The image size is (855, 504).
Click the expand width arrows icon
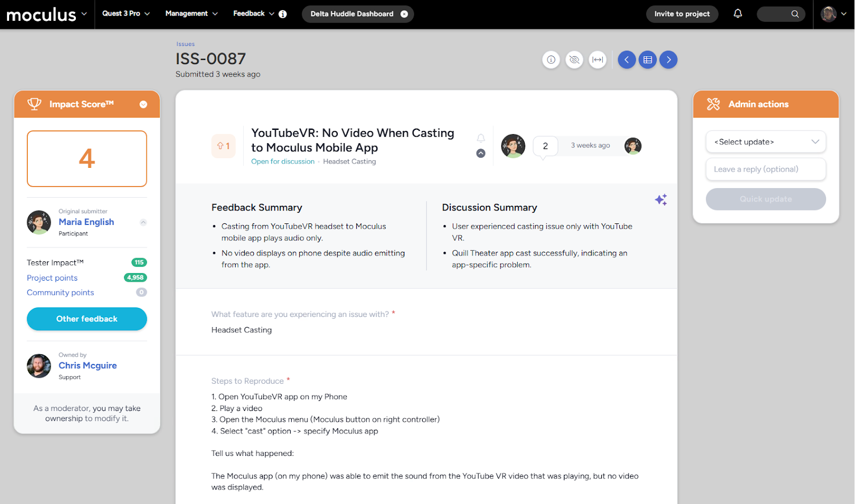pos(598,60)
